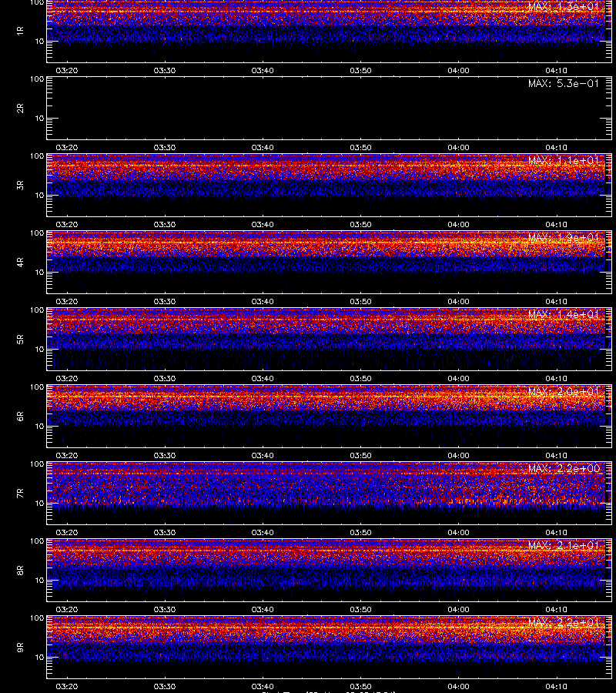Click the MAX: 2.2e+00 label in panel 7R

[x=564, y=468]
